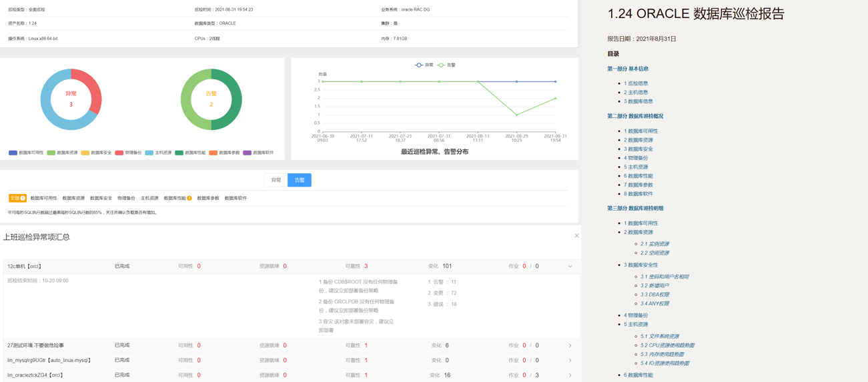
Task: Jump to 5.2 CPU资源使用趋势图 link
Action: 667,345
